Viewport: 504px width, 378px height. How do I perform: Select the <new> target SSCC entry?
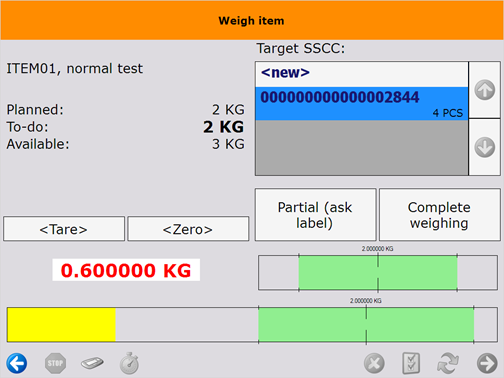(362, 74)
